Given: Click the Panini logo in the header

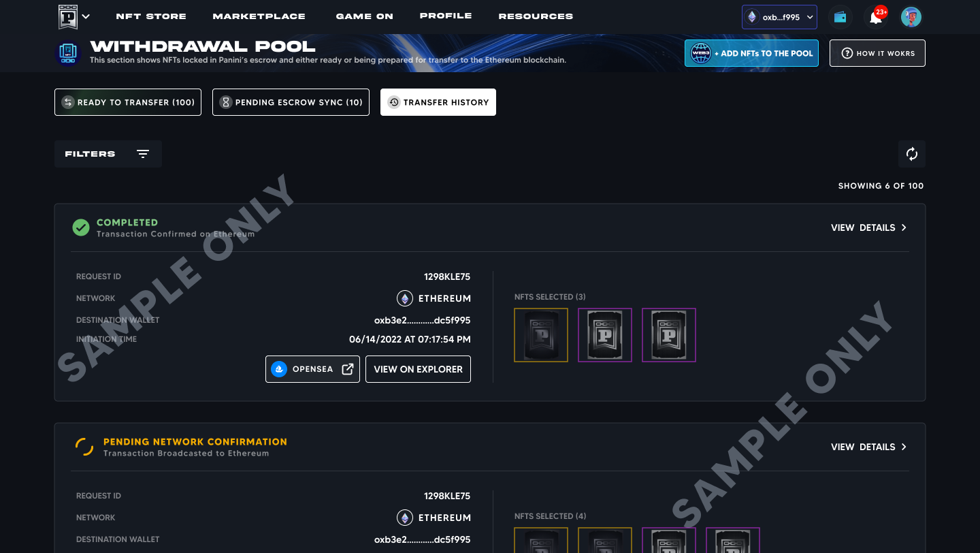Looking at the screenshot, I should 68,16.
